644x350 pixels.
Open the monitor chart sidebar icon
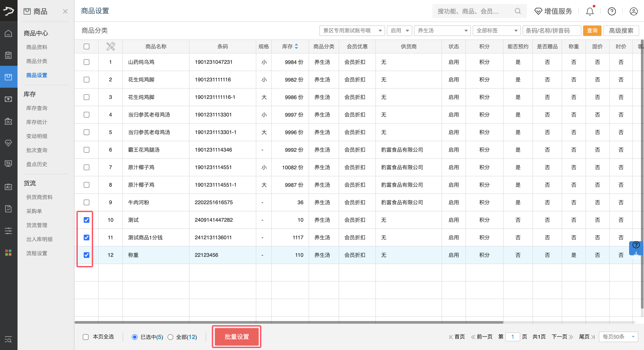pos(9,164)
